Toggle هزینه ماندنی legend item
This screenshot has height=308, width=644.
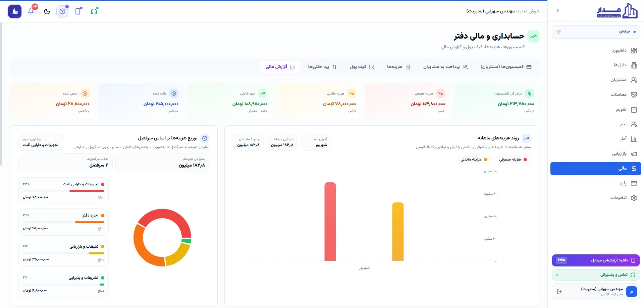[x=474, y=160]
